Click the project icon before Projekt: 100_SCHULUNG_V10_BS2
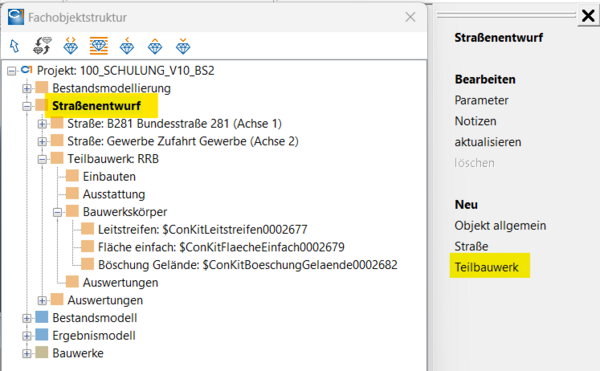 pyautogui.click(x=27, y=70)
